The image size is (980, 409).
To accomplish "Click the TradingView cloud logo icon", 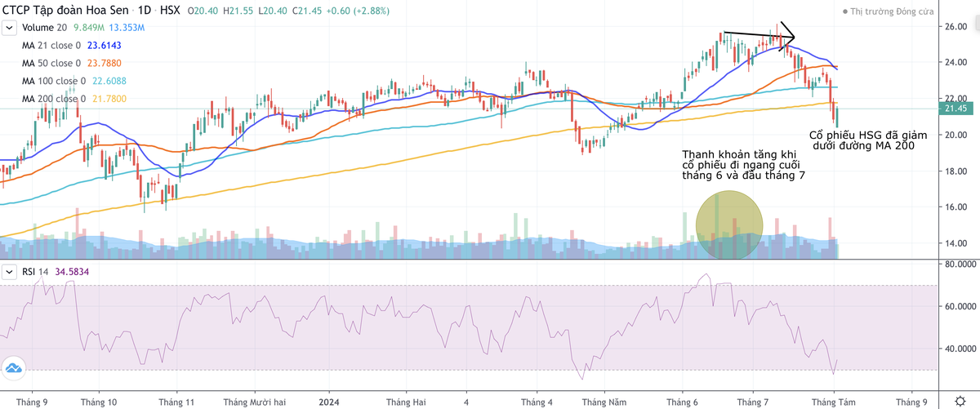I will [12, 369].
